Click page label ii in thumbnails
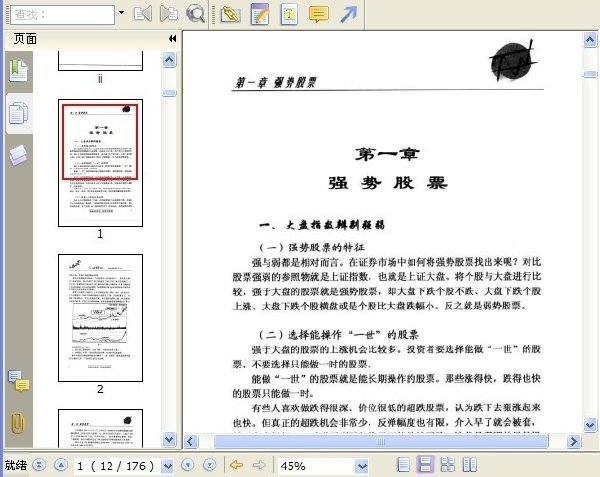 pyautogui.click(x=100, y=79)
